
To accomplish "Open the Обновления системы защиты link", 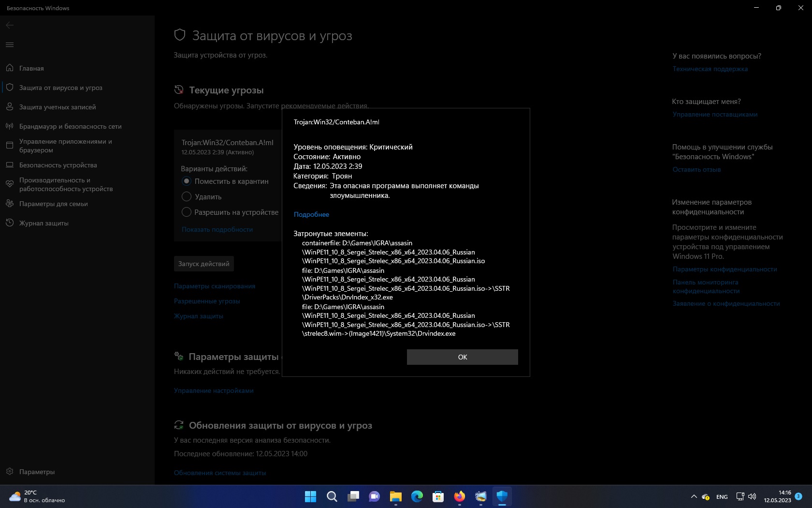I will click(220, 473).
